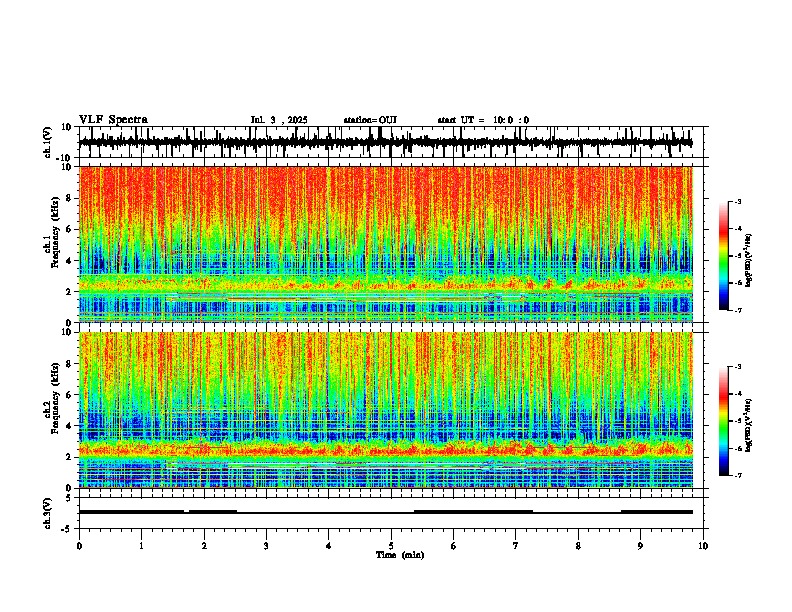Click the "6" kHz tick on ch.2 frequency axis
The image size is (792, 612).
[x=69, y=395]
